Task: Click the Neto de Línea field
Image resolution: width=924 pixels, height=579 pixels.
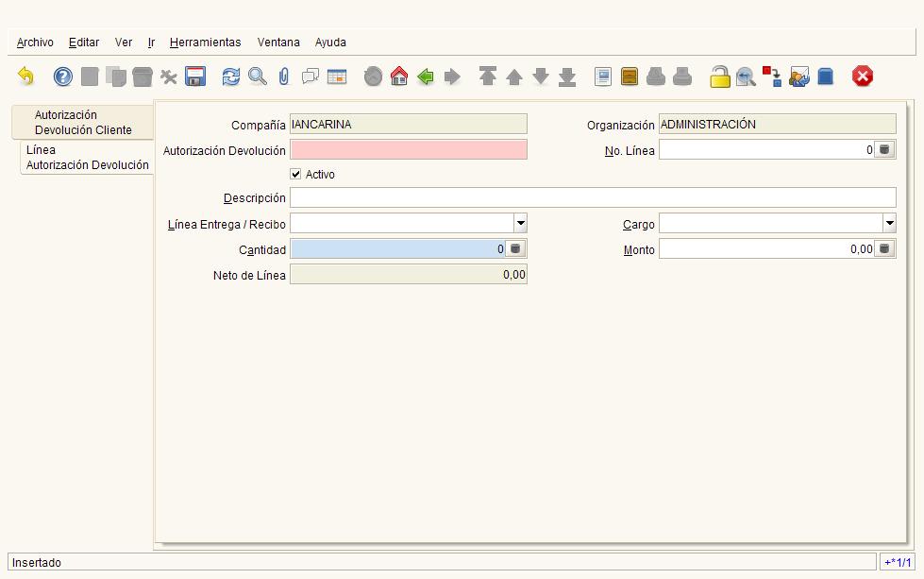Action: (409, 274)
